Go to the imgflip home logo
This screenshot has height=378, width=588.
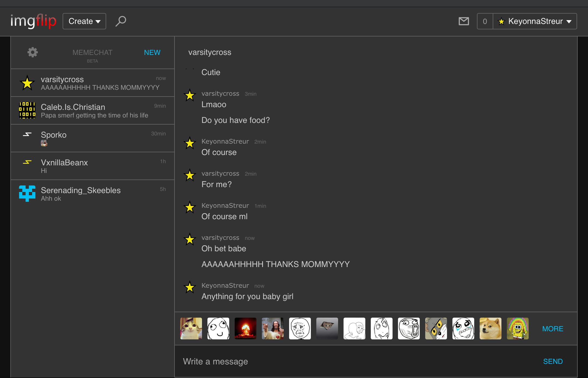33,21
